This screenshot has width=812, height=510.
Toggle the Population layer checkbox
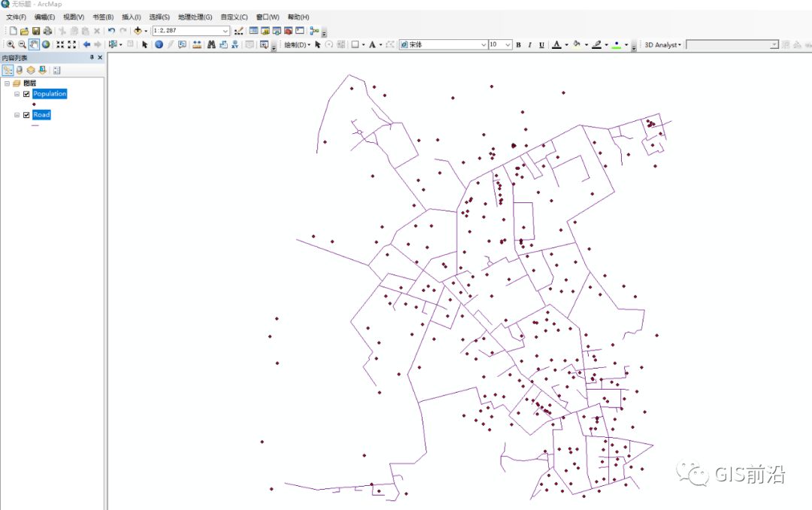tap(26, 94)
